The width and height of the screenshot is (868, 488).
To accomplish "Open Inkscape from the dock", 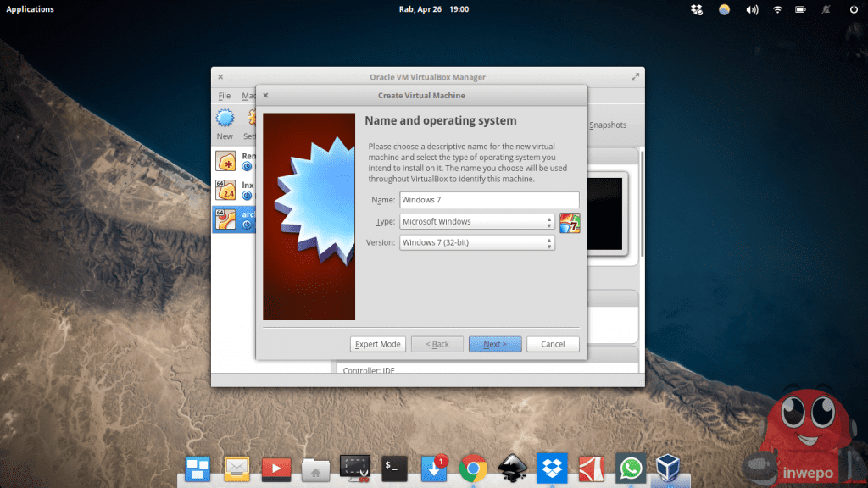I will [x=512, y=468].
